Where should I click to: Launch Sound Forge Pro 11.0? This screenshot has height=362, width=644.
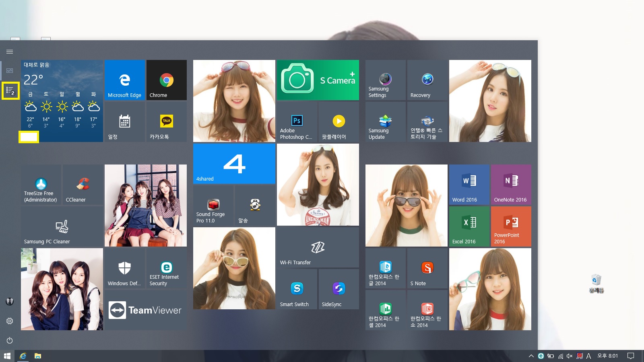(x=213, y=206)
